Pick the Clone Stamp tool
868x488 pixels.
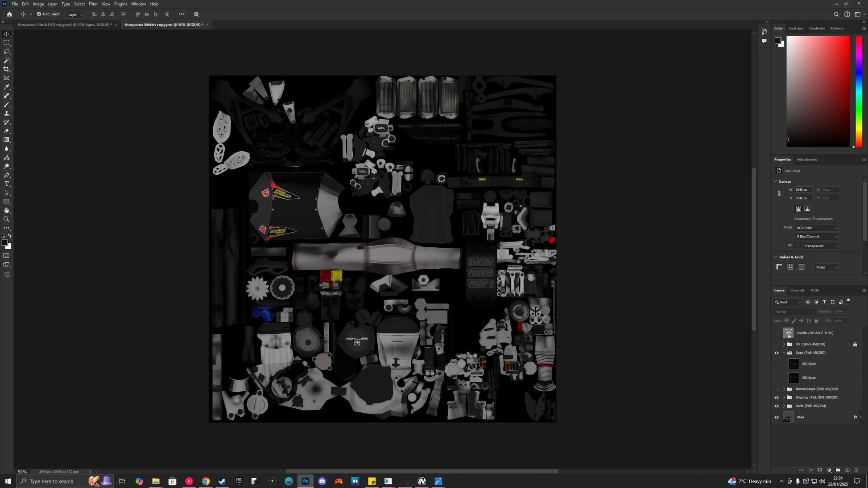click(7, 114)
